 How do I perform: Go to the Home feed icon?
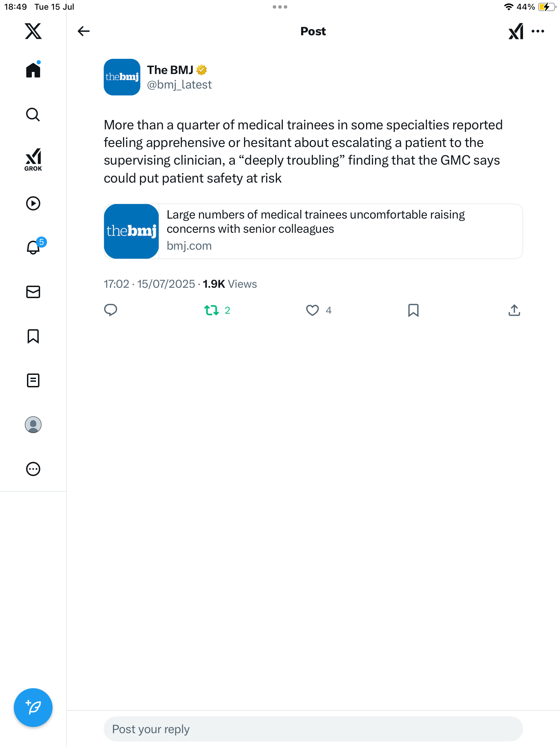[33, 70]
